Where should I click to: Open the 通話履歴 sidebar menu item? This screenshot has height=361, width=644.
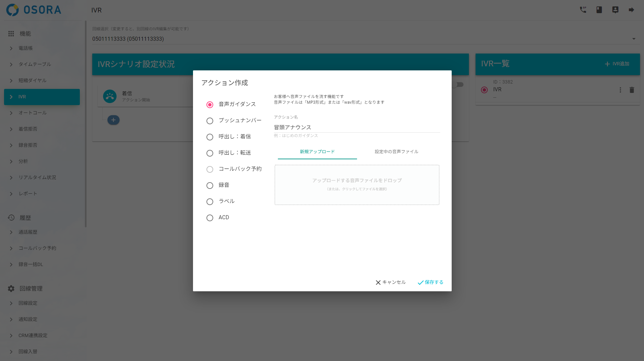coord(42,232)
